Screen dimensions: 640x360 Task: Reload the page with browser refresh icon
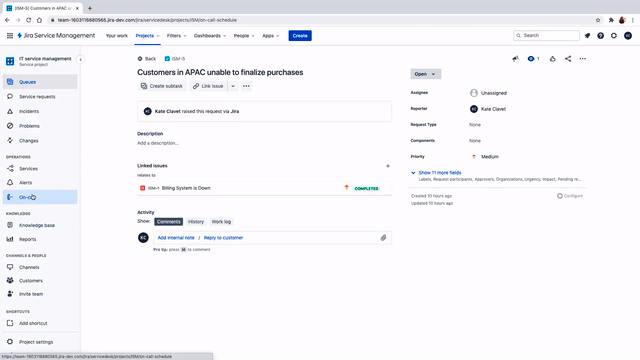pos(29,20)
